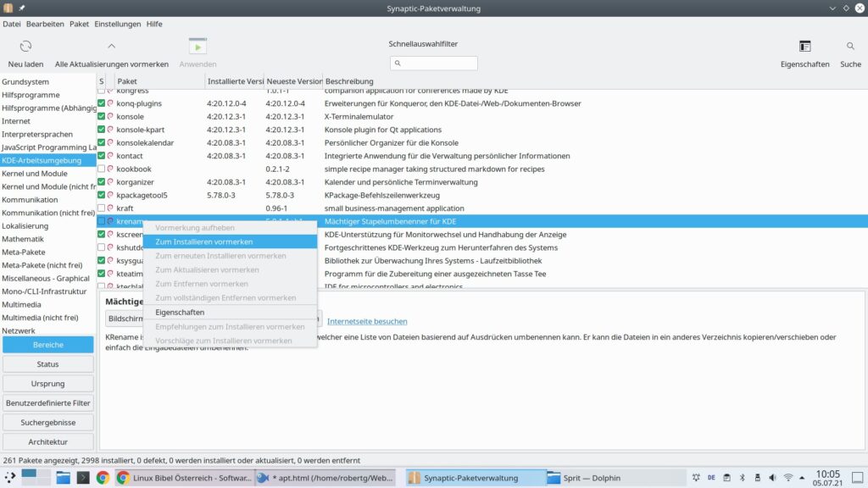Switch to the Linux Bibel Österreich Chrome window
This screenshot has width=868, height=488.
pos(184,478)
